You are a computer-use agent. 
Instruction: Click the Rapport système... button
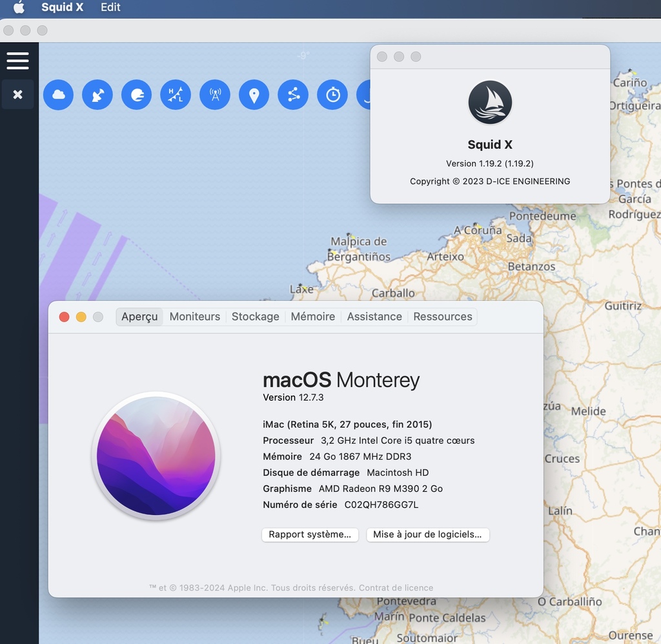click(x=310, y=534)
